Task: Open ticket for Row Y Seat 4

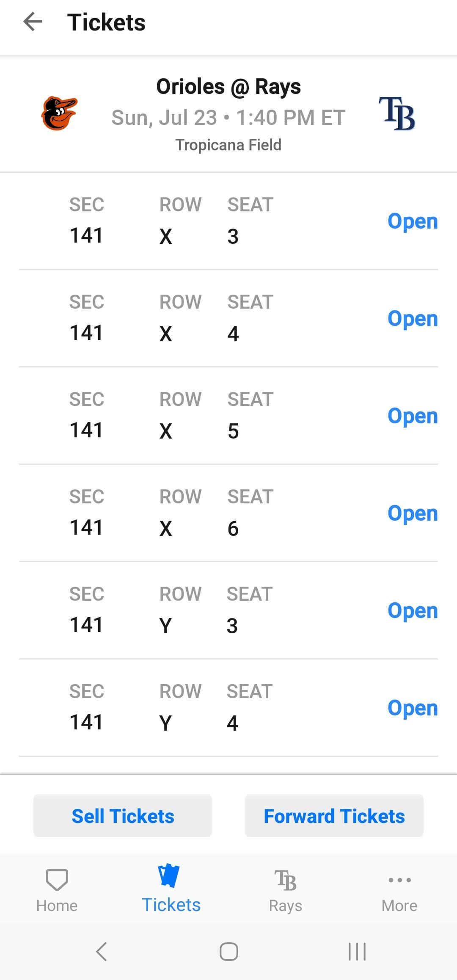Action: [x=413, y=708]
